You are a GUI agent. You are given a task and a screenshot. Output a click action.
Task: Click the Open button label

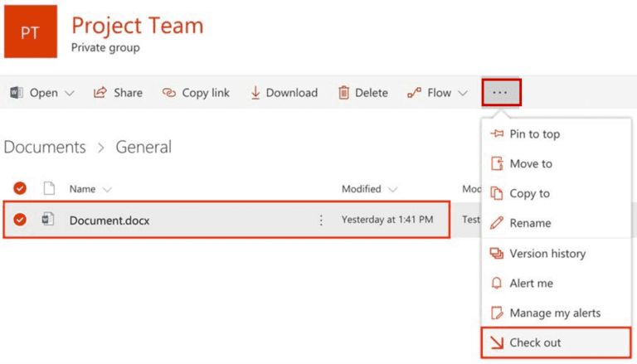(43, 93)
